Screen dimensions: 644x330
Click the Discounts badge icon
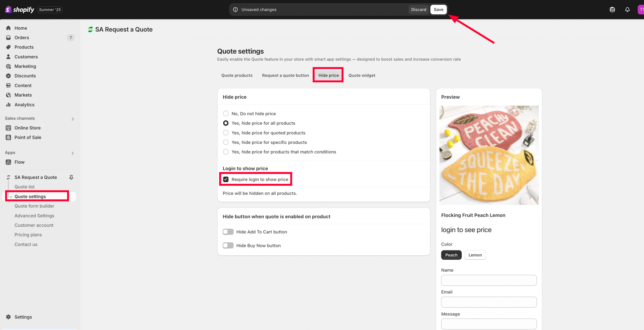8,76
